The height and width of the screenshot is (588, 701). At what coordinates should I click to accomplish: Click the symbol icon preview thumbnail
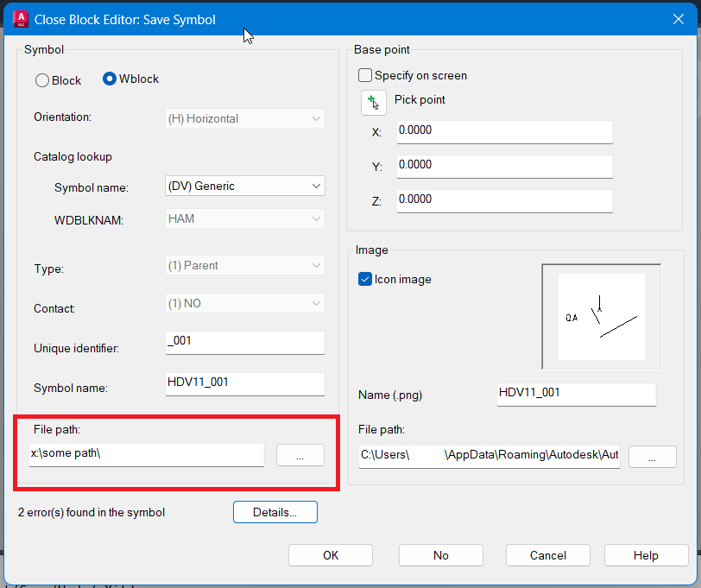pos(601,316)
